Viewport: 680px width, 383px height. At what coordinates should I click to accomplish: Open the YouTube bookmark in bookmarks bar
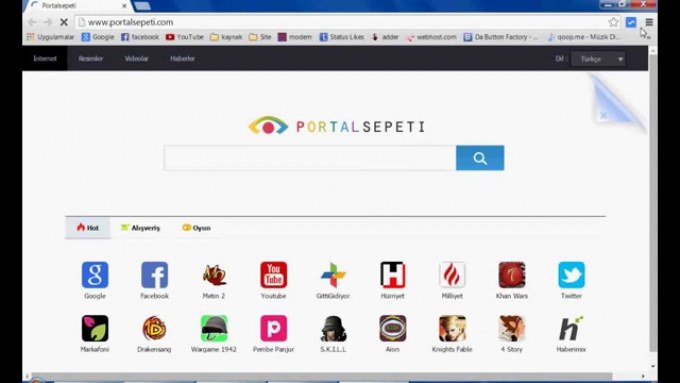tap(185, 37)
